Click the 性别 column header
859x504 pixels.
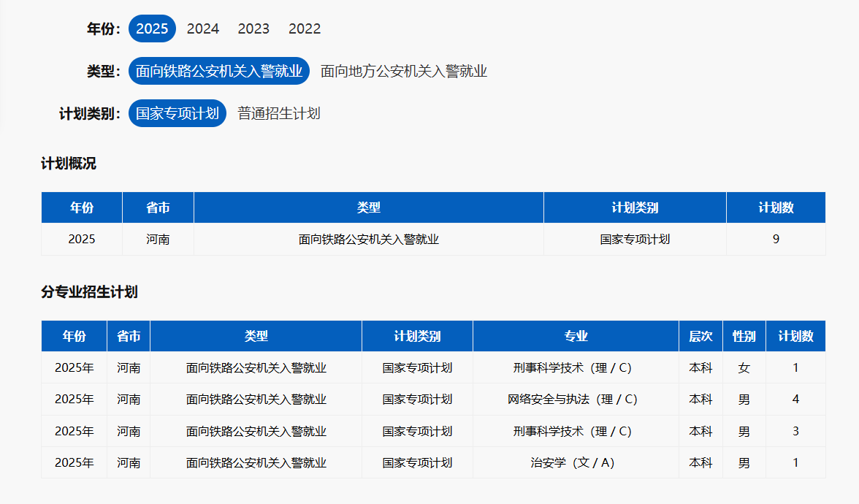[744, 336]
